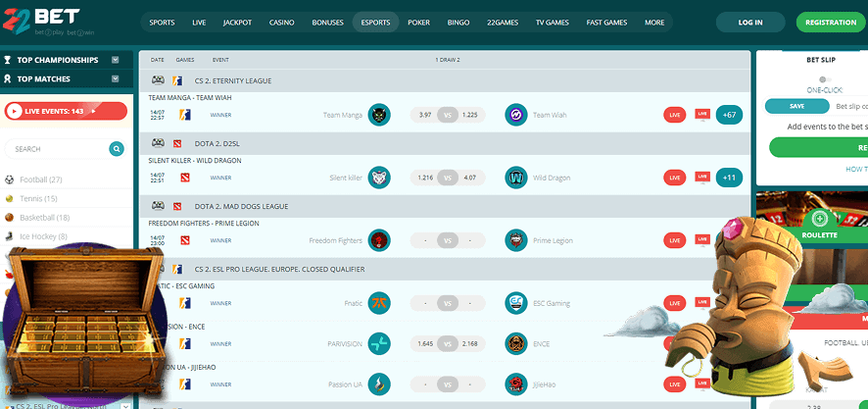Select odds 2.168 for ENCE
Viewport: 868px width, 409px height.
[469, 343]
